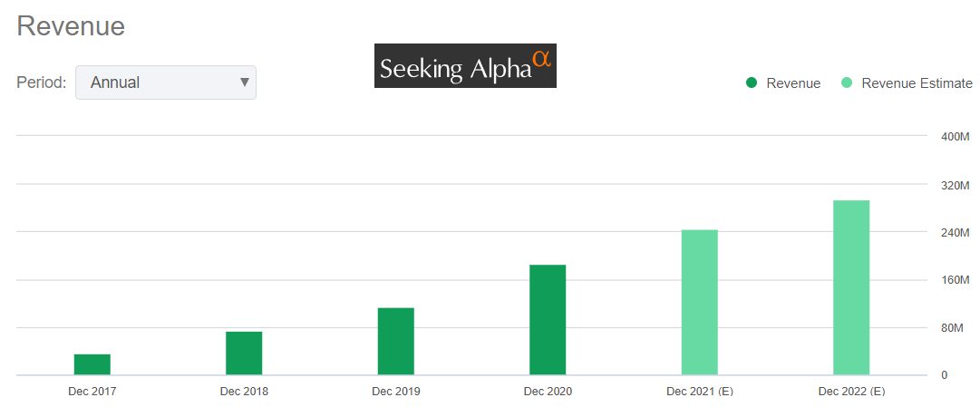Click the Dec 2020 axis label
Viewport: 980px width, 407px height.
tap(548, 392)
